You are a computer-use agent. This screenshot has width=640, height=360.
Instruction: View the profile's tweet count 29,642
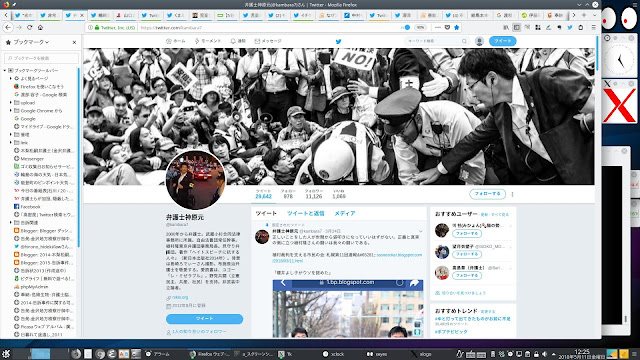(x=263, y=194)
